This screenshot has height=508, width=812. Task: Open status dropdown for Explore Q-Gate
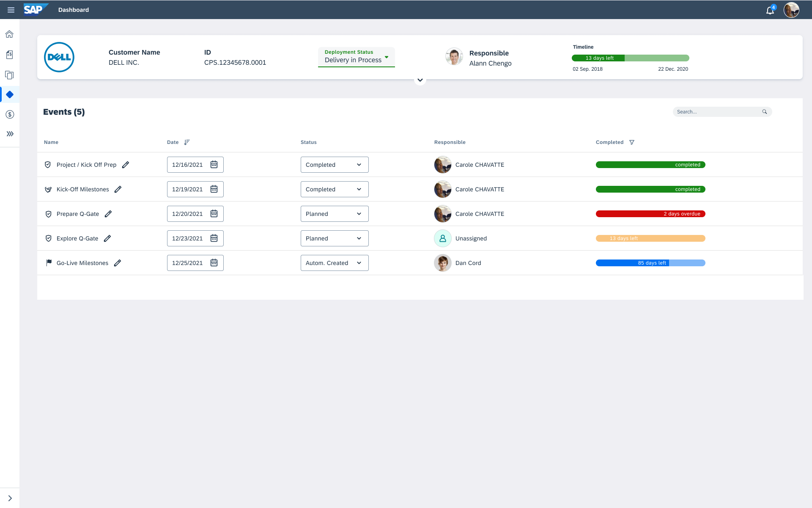(x=334, y=238)
